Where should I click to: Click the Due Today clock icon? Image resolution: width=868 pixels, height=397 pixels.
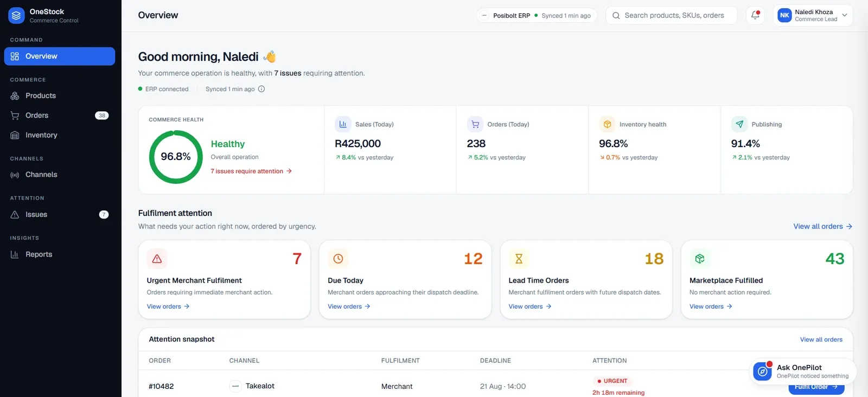click(338, 259)
